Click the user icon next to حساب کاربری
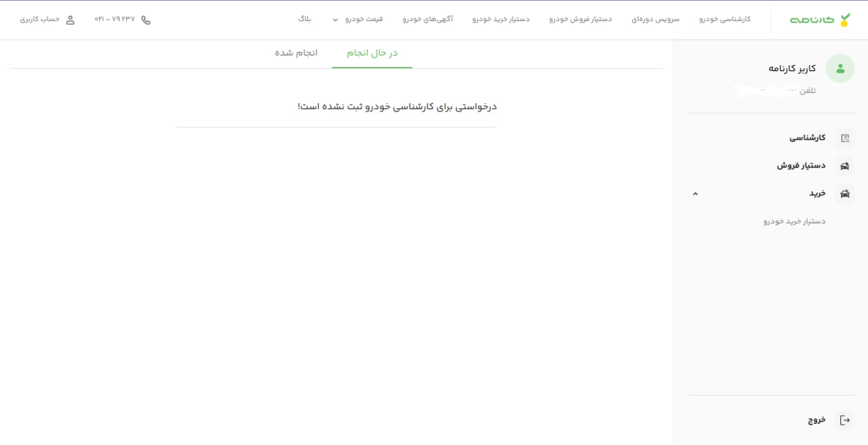 point(71,20)
